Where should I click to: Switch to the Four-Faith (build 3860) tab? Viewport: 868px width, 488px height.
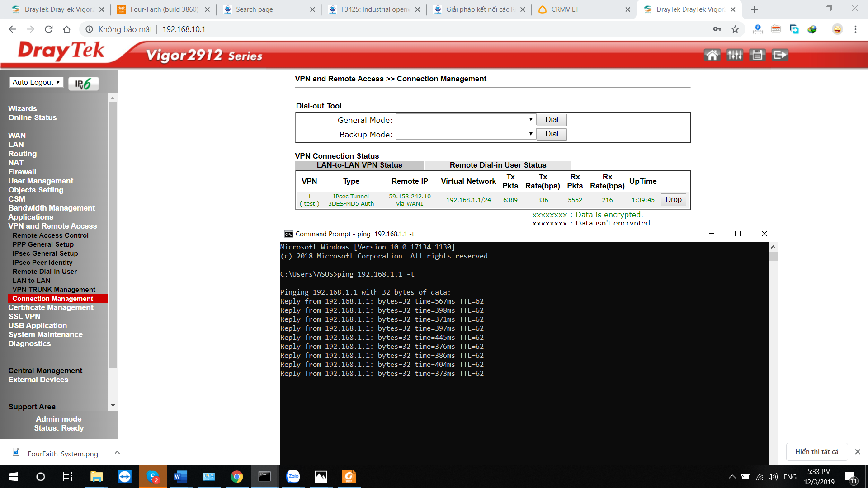[x=163, y=9]
